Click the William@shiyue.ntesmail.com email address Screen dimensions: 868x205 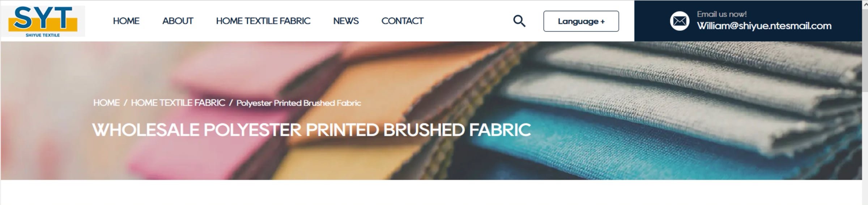[x=764, y=26]
